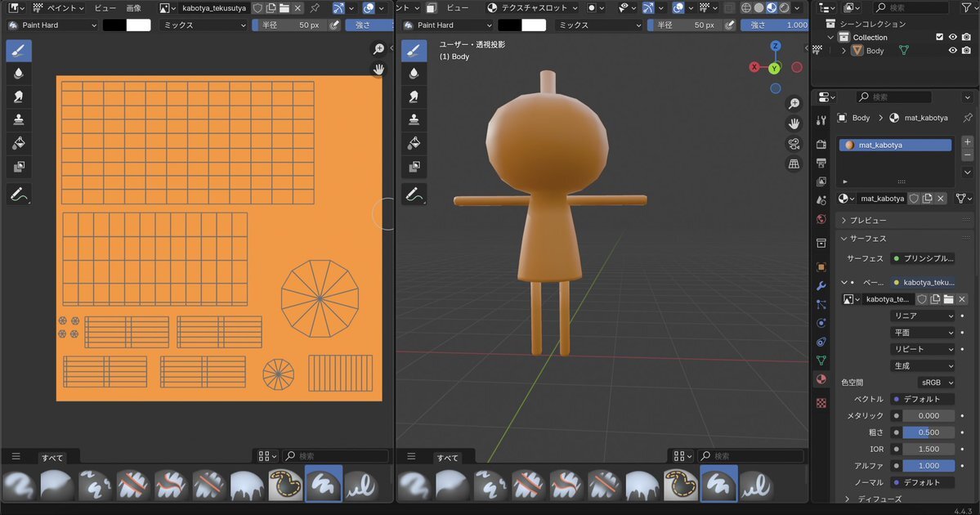
Task: Toggle Collection visibility eye icon
Action: [952, 38]
